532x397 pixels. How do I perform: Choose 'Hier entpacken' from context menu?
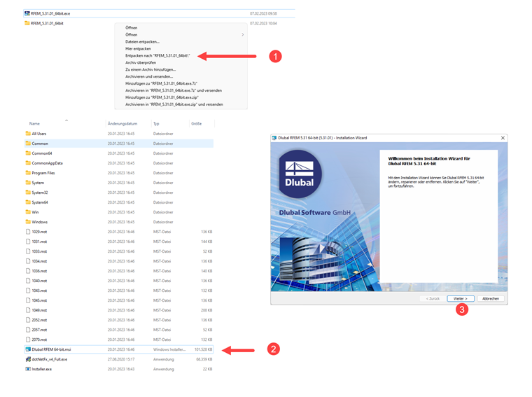(138, 49)
